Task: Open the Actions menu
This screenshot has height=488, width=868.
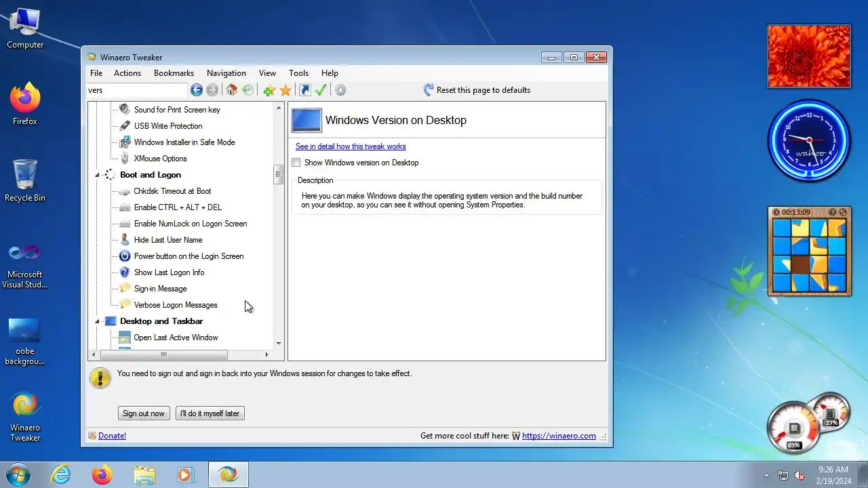Action: pos(127,73)
